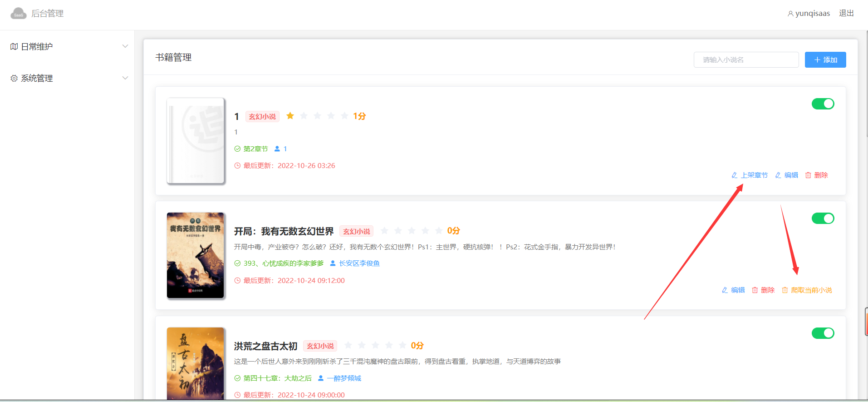Click the clock icon beside 2022-10-24 09:12:00
This screenshot has width=868, height=402.
(237, 280)
